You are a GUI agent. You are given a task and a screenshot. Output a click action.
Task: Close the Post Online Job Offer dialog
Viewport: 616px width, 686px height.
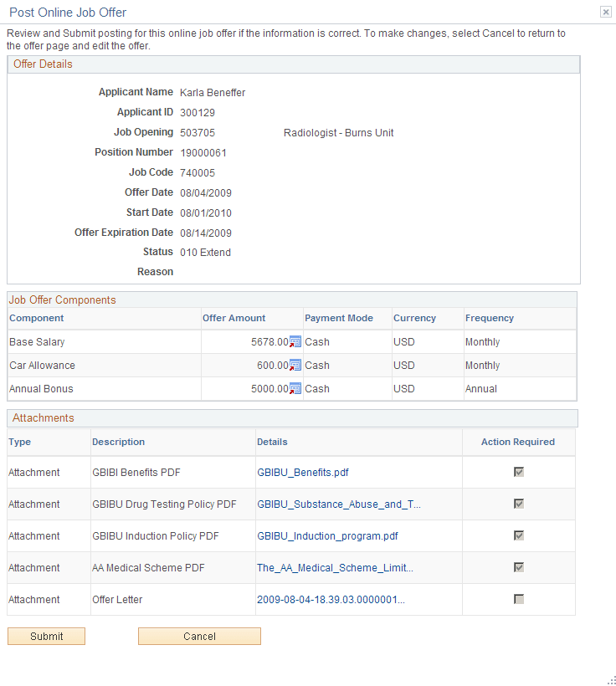click(605, 12)
